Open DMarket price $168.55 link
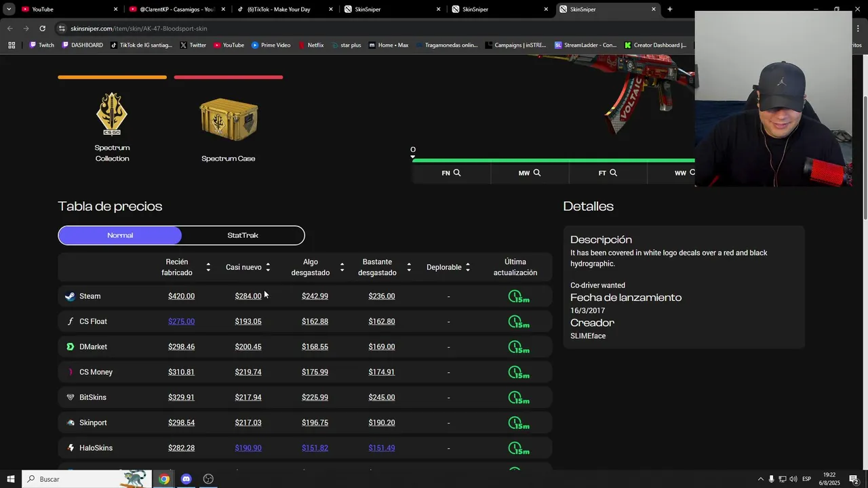This screenshot has height=488, width=868. coord(315,347)
